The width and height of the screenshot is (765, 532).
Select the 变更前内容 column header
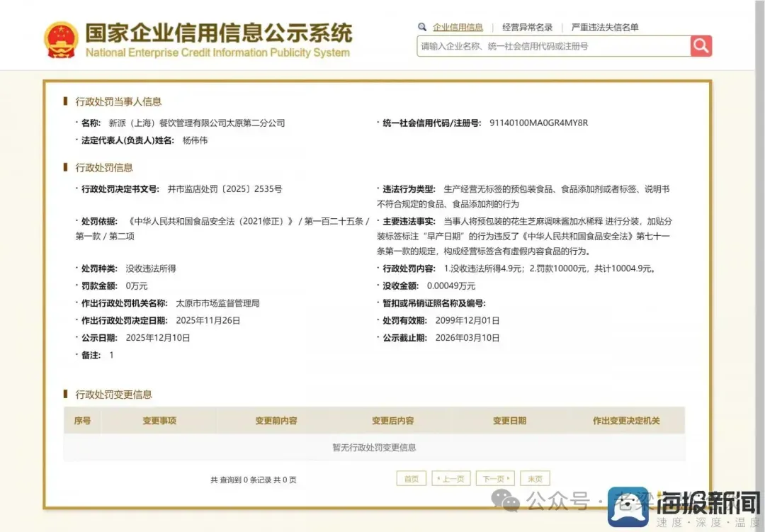click(x=276, y=420)
